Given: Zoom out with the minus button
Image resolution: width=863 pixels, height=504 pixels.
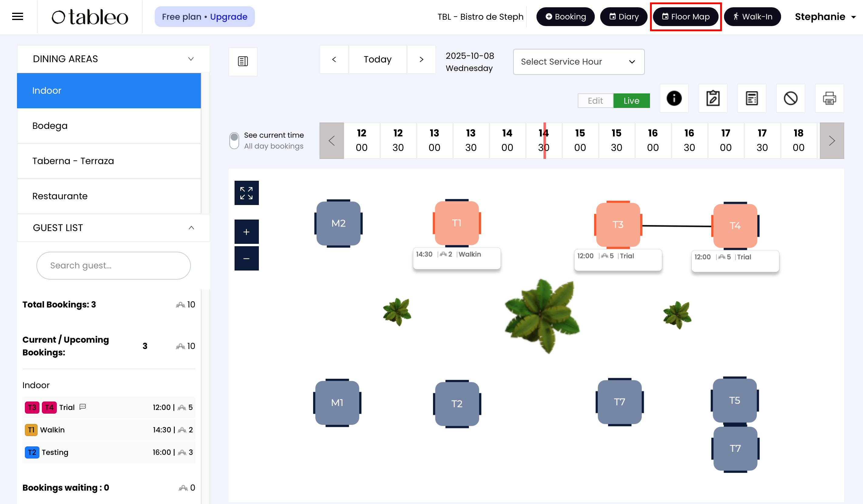Looking at the screenshot, I should click(246, 259).
